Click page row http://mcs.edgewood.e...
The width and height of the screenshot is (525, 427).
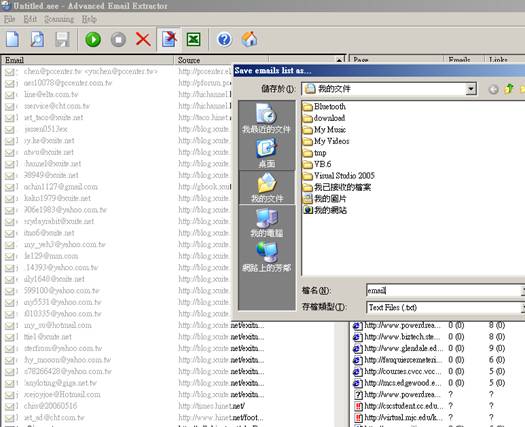click(x=398, y=383)
